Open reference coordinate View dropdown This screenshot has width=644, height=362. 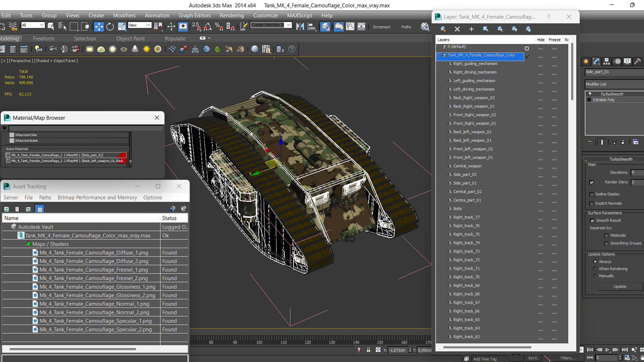coord(140,25)
